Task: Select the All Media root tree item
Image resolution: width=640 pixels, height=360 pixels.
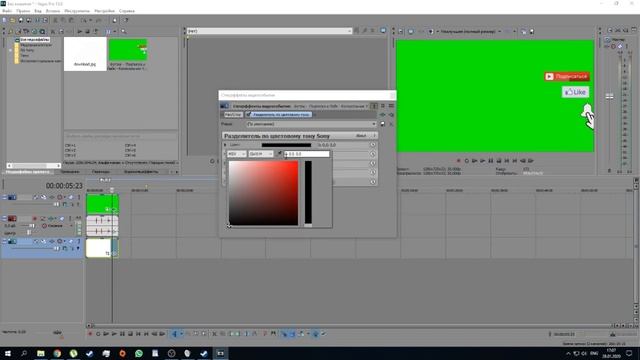Action: point(34,40)
